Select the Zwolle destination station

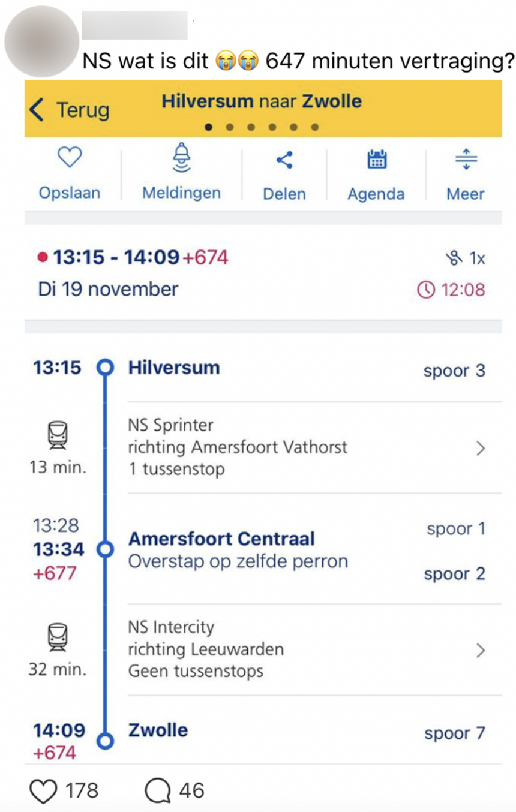(158, 730)
